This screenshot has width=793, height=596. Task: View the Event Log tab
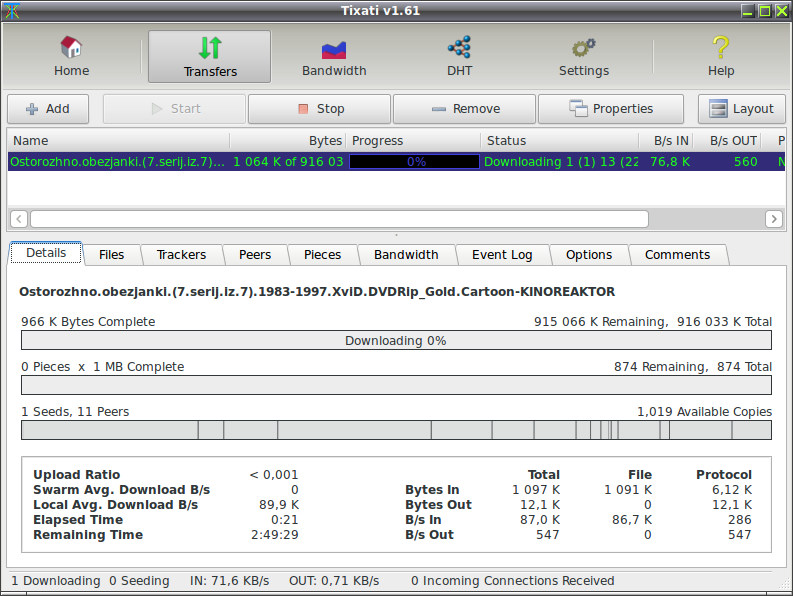pyautogui.click(x=502, y=254)
